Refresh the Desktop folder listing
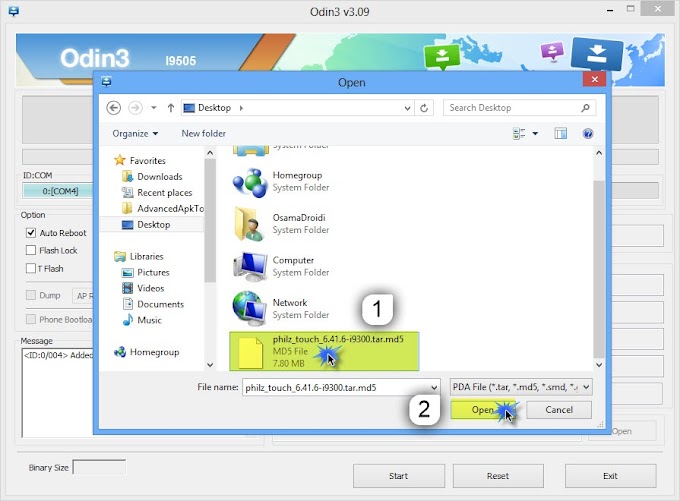Viewport: 680px width, 501px height. click(424, 108)
